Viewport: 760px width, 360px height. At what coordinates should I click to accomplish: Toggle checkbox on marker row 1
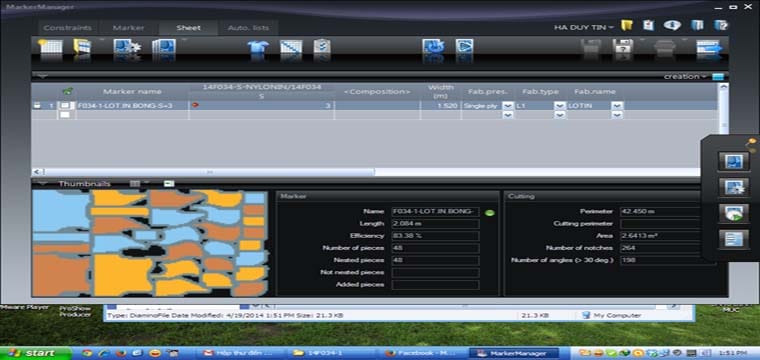(x=65, y=105)
